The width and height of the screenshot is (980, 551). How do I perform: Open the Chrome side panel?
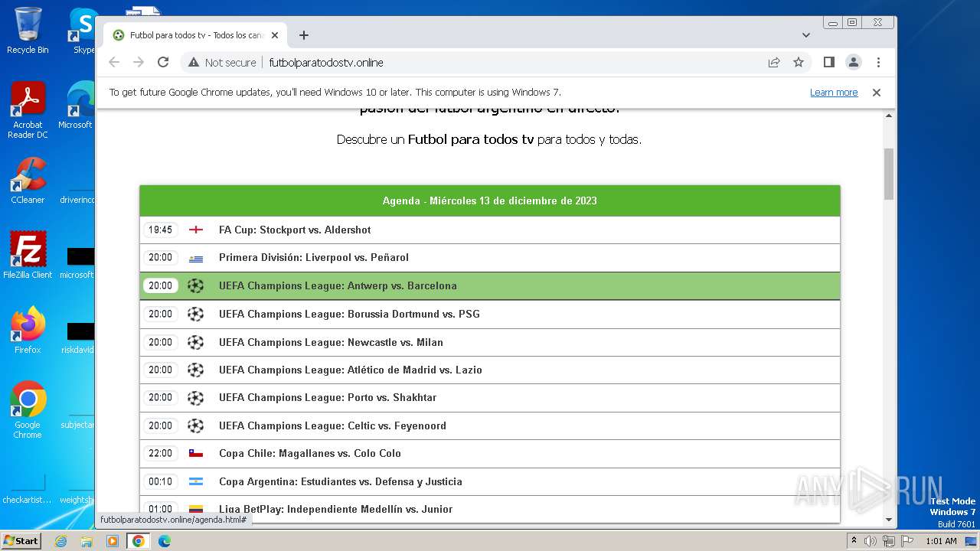[x=828, y=62]
